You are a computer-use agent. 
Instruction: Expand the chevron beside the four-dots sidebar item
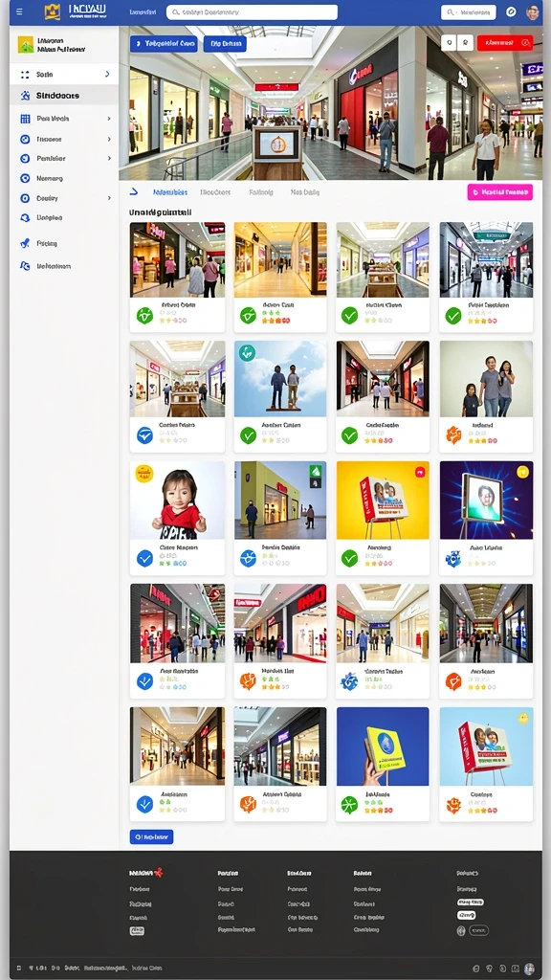[107, 75]
